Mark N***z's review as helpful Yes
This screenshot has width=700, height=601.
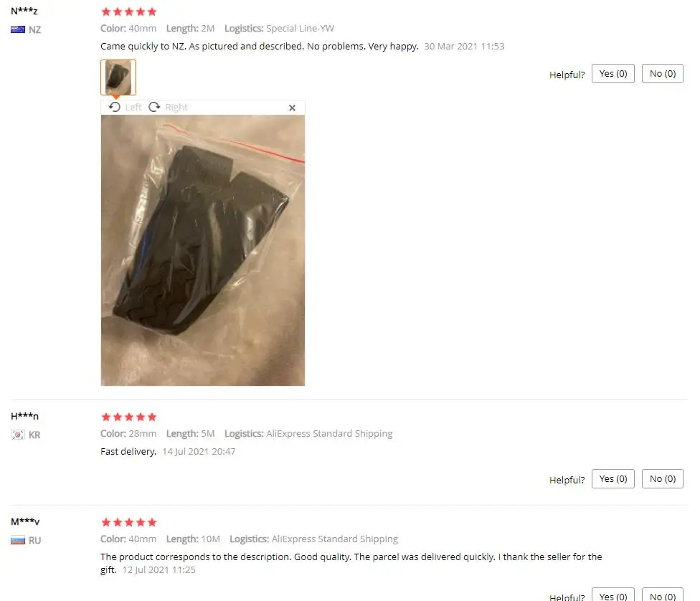[613, 74]
